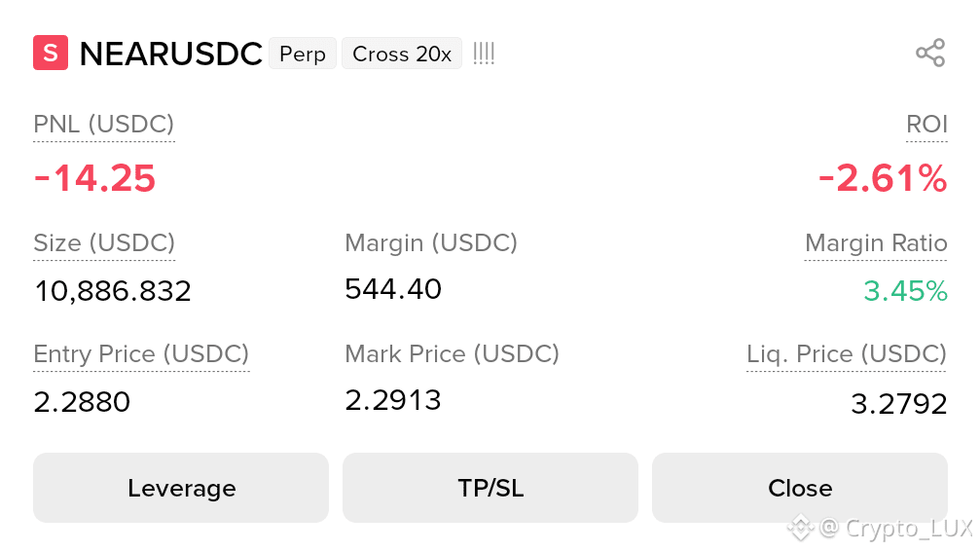Tap the Margin Ratio label
Image resolution: width=980 pixels, height=552 pixels.
point(876,242)
